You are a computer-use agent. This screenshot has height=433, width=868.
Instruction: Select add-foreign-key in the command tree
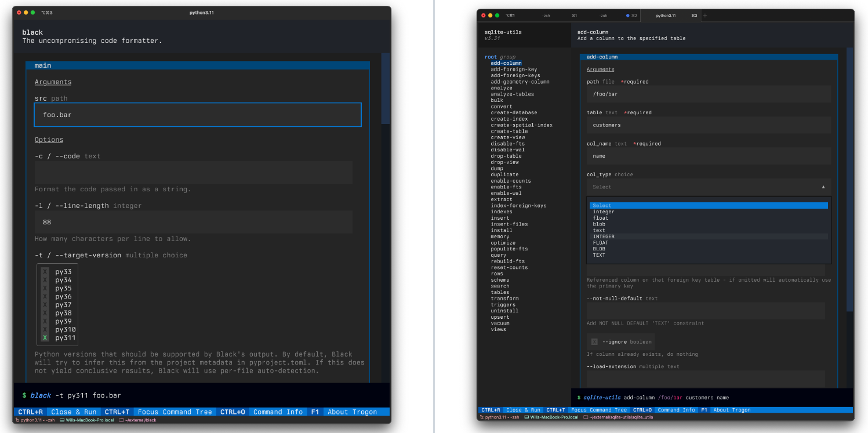pyautogui.click(x=514, y=70)
